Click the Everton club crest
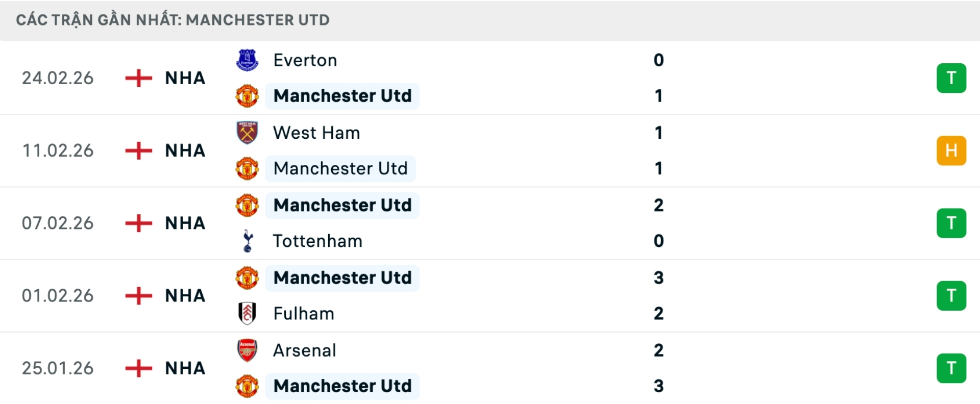This screenshot has height=404, width=980. pyautogui.click(x=248, y=60)
